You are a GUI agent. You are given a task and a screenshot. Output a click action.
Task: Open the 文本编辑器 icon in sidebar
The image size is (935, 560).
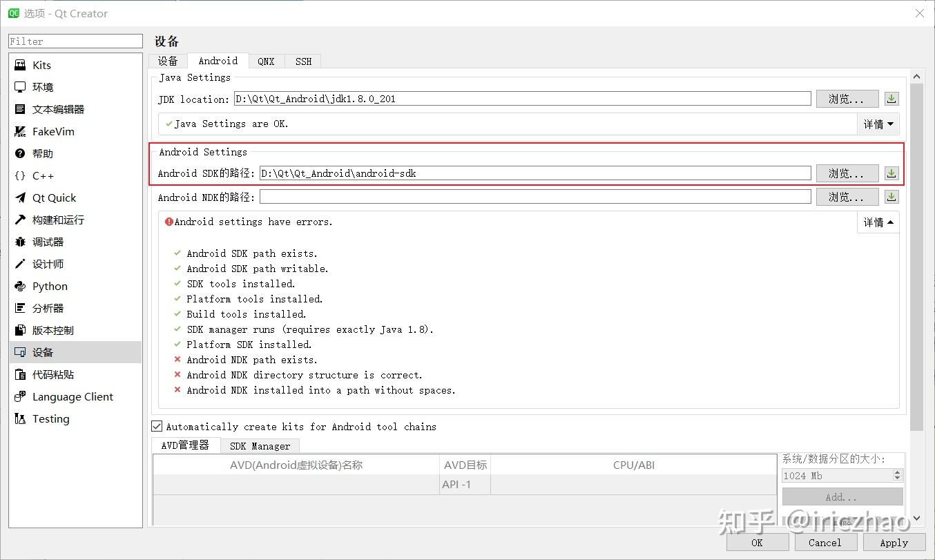click(x=20, y=109)
